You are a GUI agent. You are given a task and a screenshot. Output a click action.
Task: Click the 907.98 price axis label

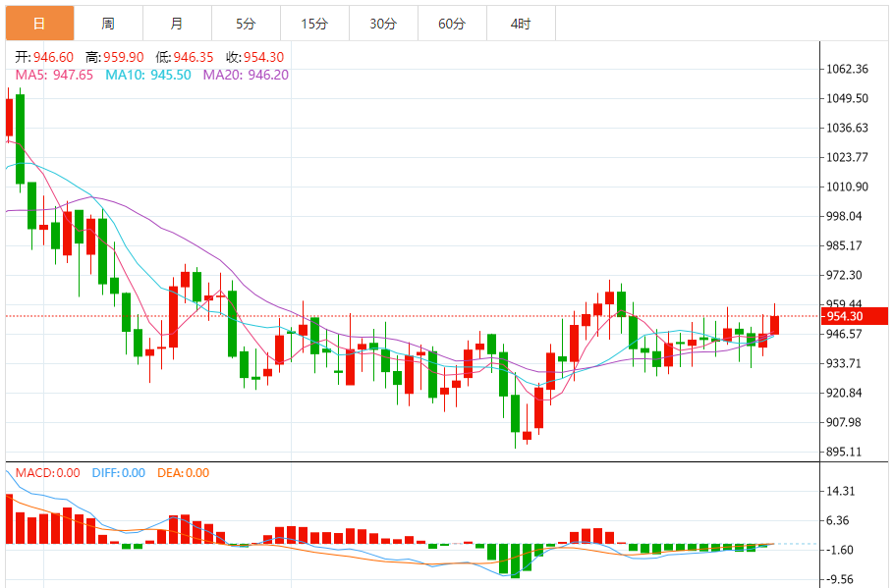tap(845, 422)
